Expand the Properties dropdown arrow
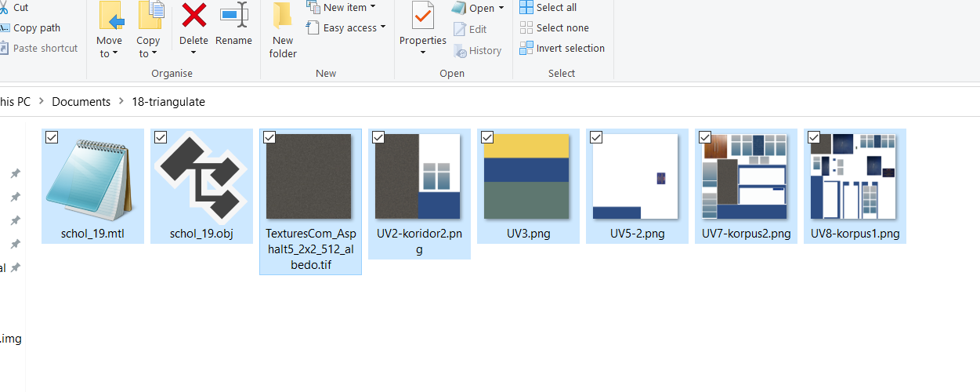 pos(423,53)
